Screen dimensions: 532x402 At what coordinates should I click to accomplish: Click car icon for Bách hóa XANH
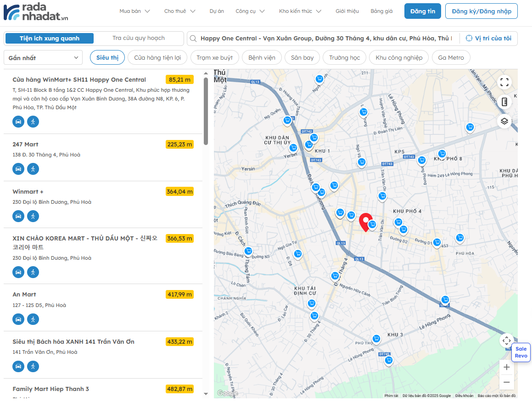pyautogui.click(x=18, y=366)
